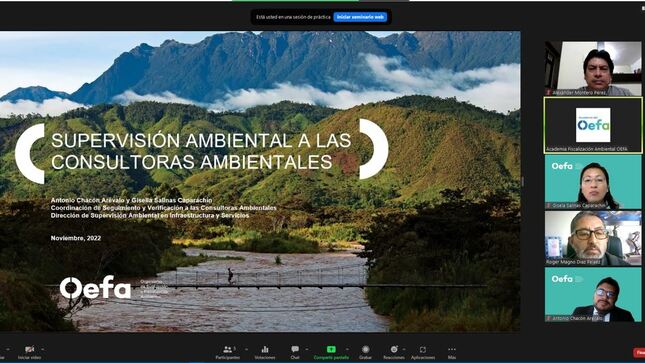Click muted mic icon on Antonio Chacón tile
The width and height of the screenshot is (645, 363).
pos(548,319)
